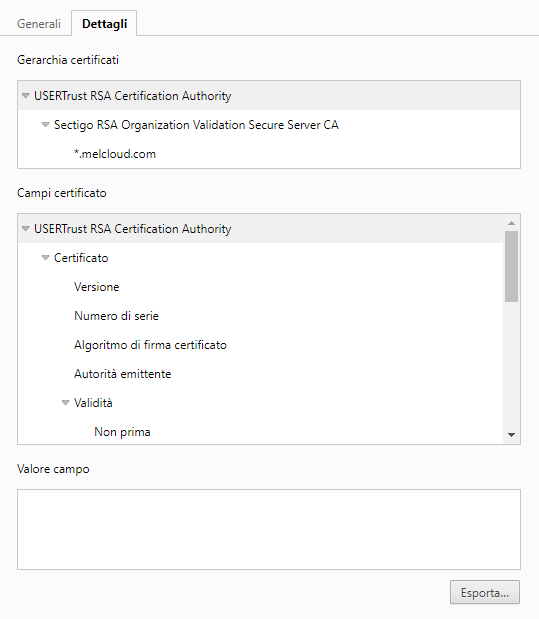
Task: Collapse the Certificato tree node arrow
Action: (45, 258)
